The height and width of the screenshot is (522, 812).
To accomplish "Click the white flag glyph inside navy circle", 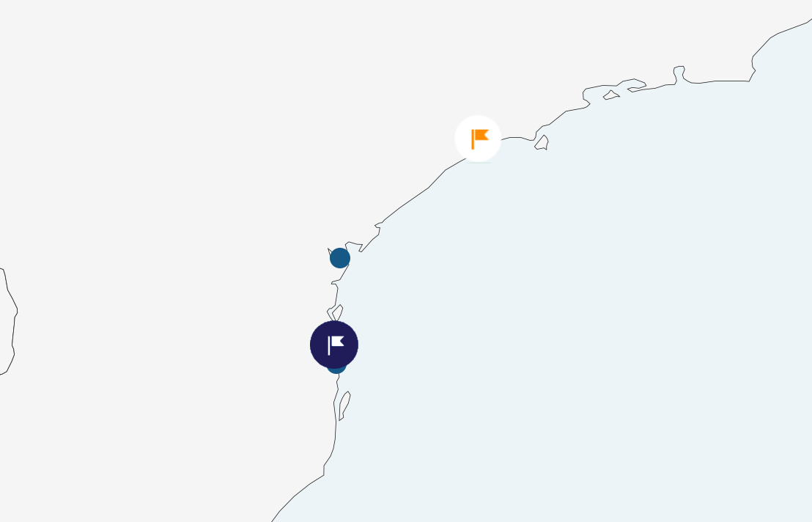I will 336,345.
